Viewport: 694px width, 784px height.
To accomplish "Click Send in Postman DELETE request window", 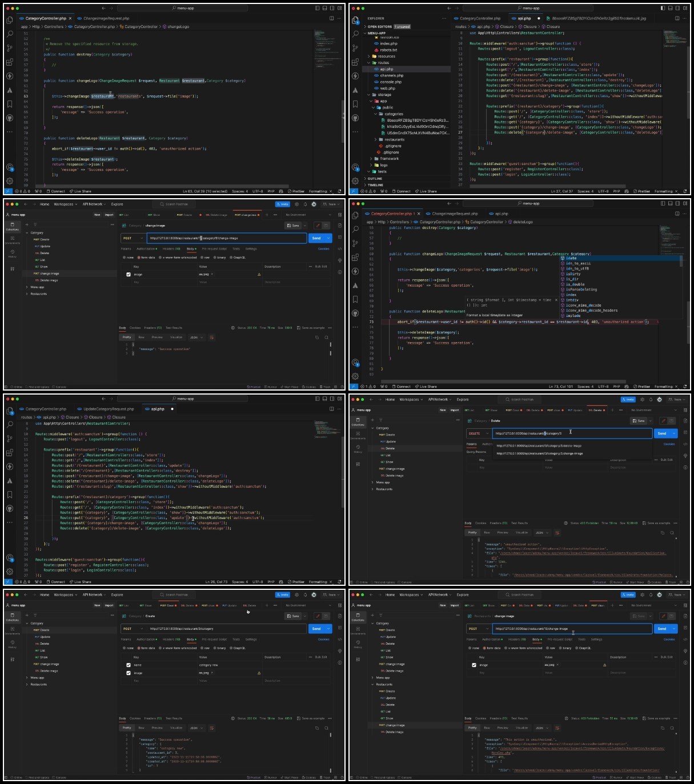I will point(662,433).
